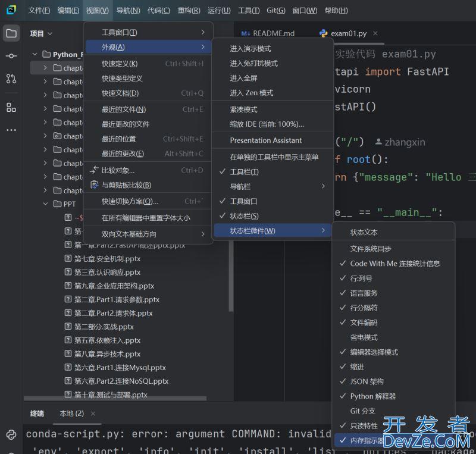Open the Pull Requests tool window icon
Viewport: 476px width, 454px height.
11,79
